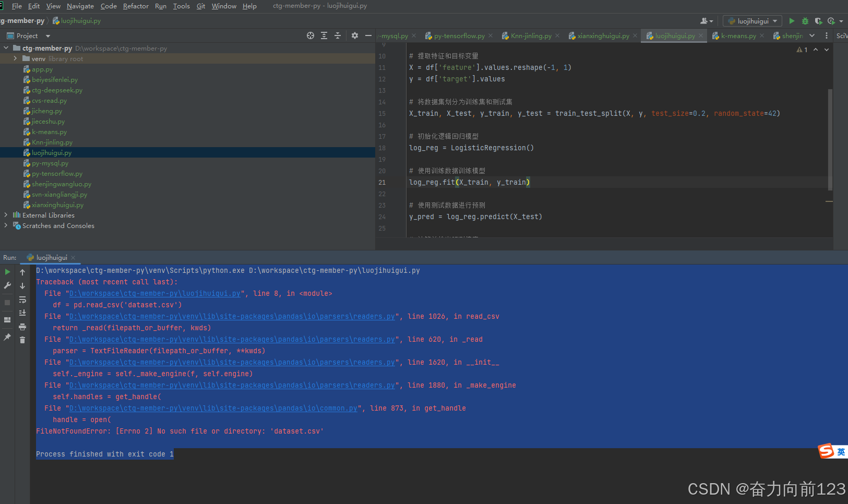
Task: Click line 21 in the editor gutter
Action: (382, 182)
